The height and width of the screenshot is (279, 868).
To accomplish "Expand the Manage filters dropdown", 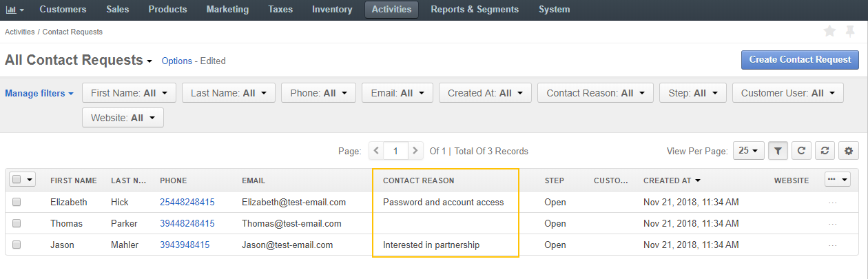I will tap(39, 93).
